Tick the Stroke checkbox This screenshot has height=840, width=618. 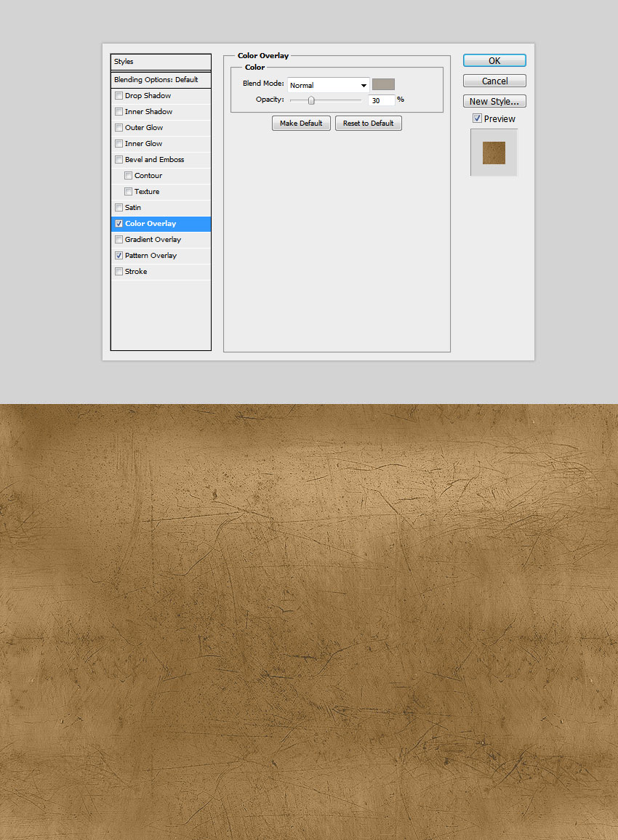point(119,272)
